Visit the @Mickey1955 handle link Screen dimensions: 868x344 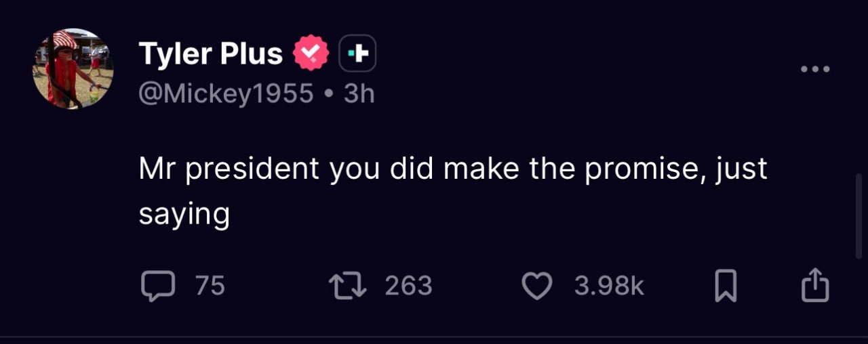(226, 93)
